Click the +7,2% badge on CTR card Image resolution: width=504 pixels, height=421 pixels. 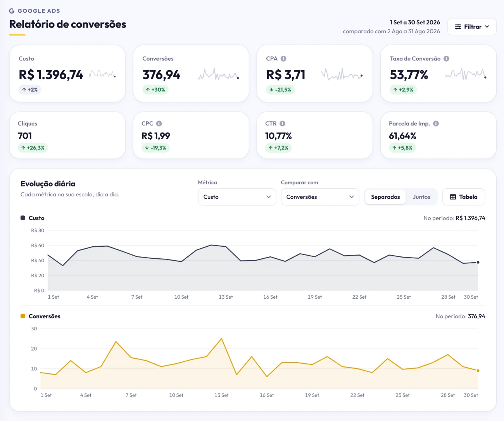click(278, 148)
